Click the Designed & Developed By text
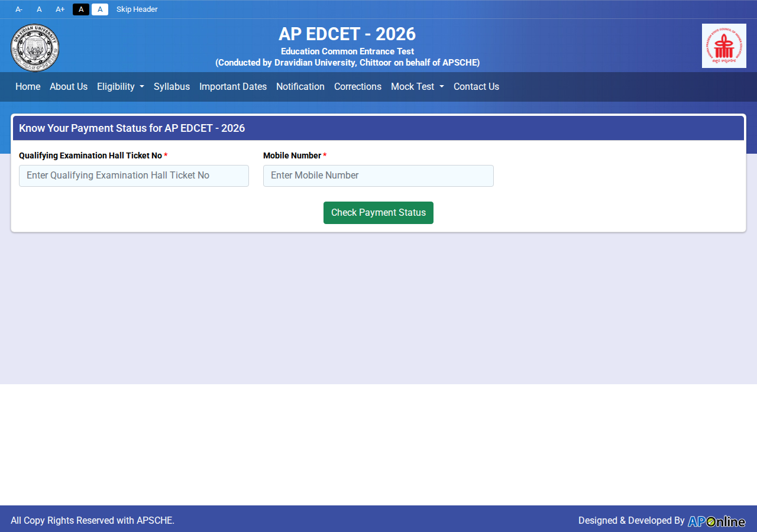This screenshot has height=532, width=757. click(x=631, y=521)
